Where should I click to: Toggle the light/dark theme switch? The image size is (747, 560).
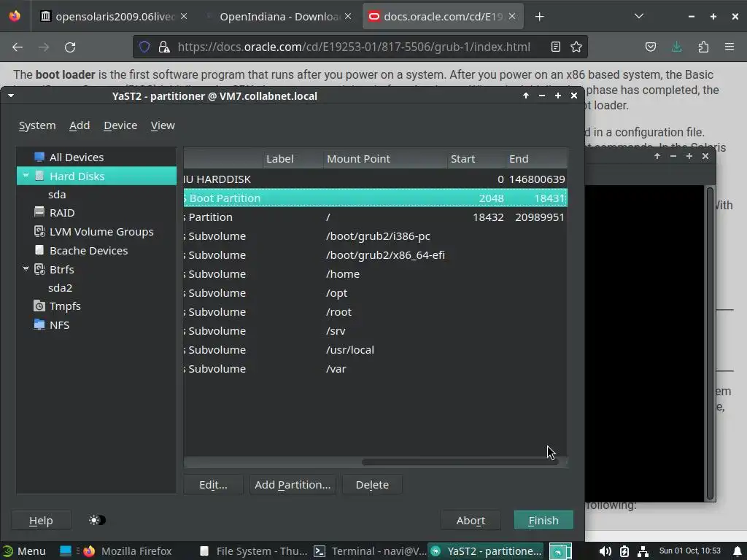pyautogui.click(x=98, y=520)
